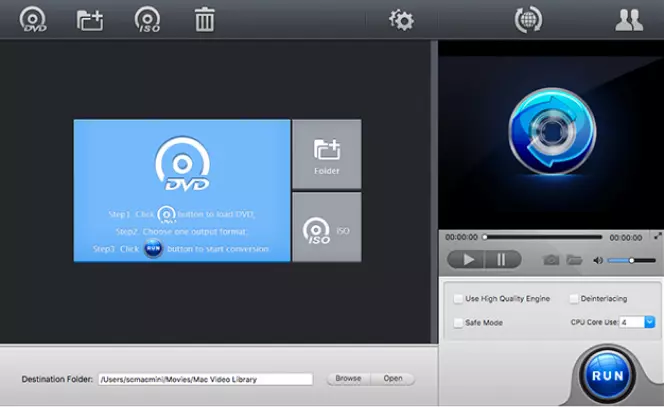664x407 pixels.
Task: Check for updates via globe icon
Action: click(528, 19)
